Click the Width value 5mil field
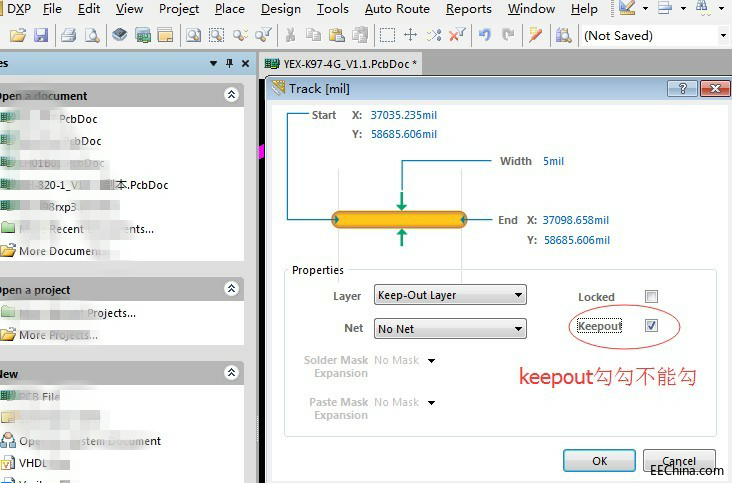The height and width of the screenshot is (483, 732). tap(553, 161)
